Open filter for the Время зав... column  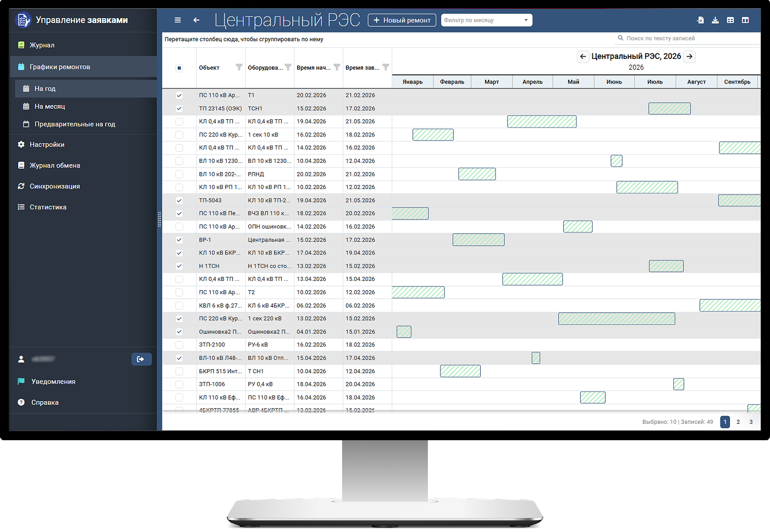point(386,68)
